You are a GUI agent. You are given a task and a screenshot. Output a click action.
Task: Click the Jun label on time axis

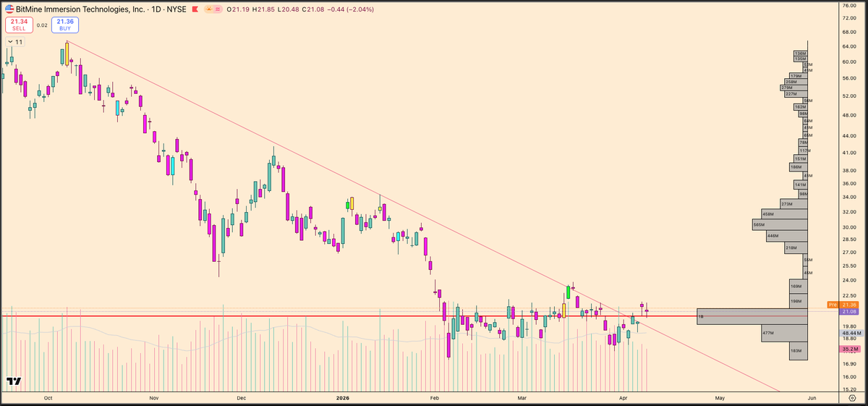pos(812,397)
